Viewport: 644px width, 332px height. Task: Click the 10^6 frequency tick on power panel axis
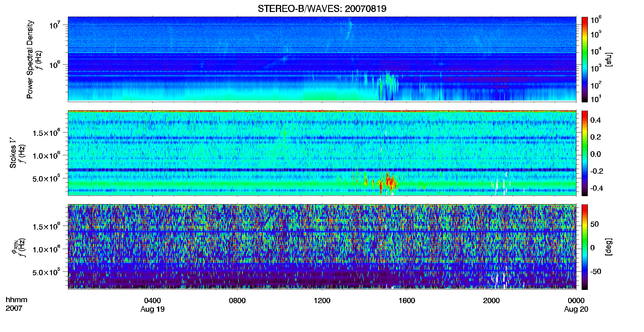click(55, 65)
